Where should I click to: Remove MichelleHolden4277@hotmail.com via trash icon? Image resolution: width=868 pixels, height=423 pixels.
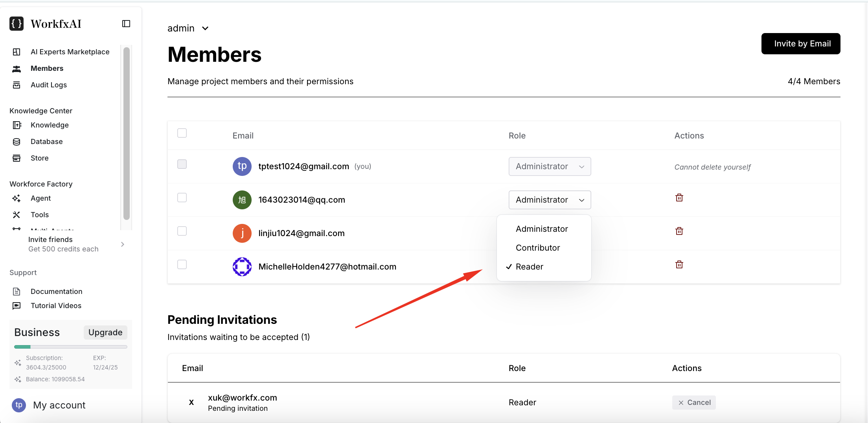[679, 264]
